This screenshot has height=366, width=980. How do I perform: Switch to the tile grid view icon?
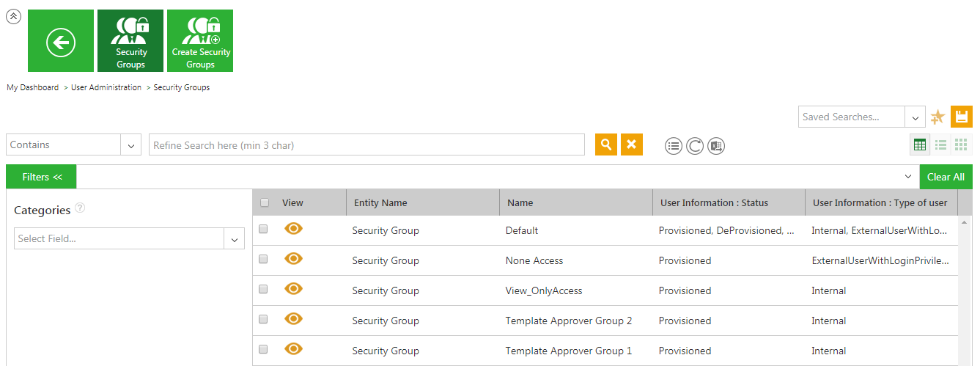961,145
